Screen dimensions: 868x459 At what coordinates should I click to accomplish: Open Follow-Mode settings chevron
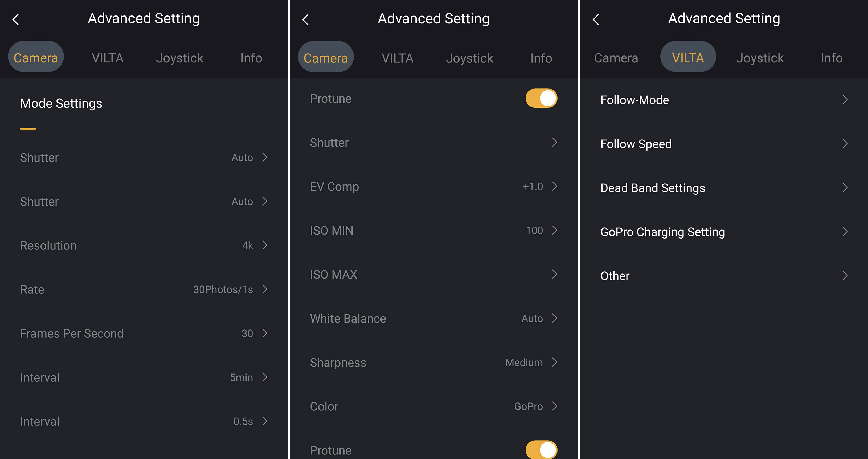tap(844, 100)
